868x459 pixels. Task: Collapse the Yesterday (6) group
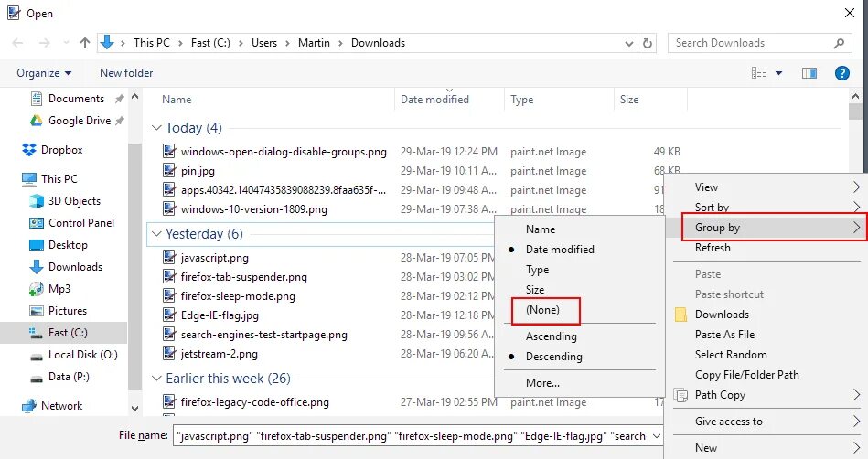point(156,234)
